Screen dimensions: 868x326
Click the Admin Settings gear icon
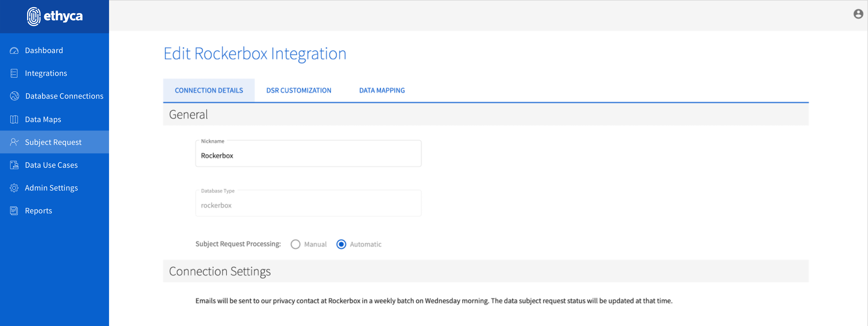tap(14, 188)
